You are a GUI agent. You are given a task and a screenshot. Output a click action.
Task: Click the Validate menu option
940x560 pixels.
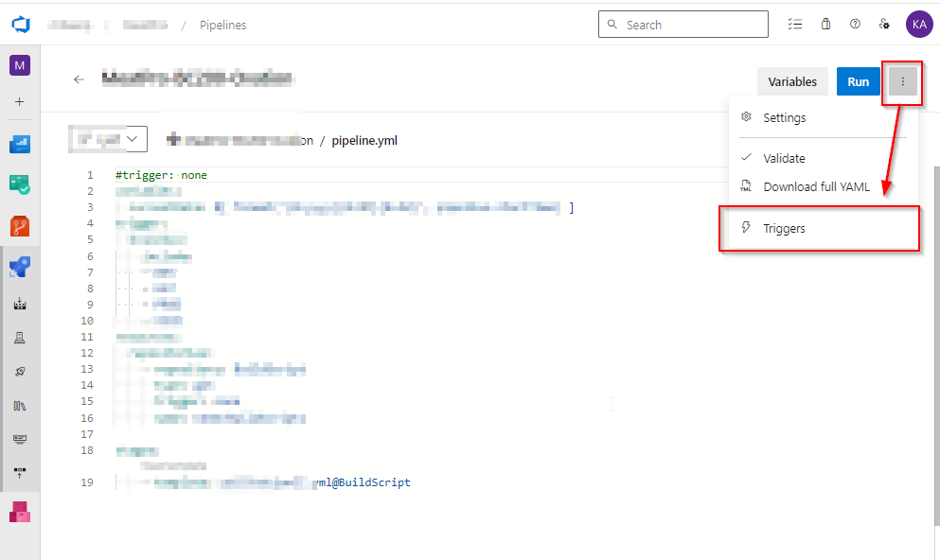tap(784, 158)
